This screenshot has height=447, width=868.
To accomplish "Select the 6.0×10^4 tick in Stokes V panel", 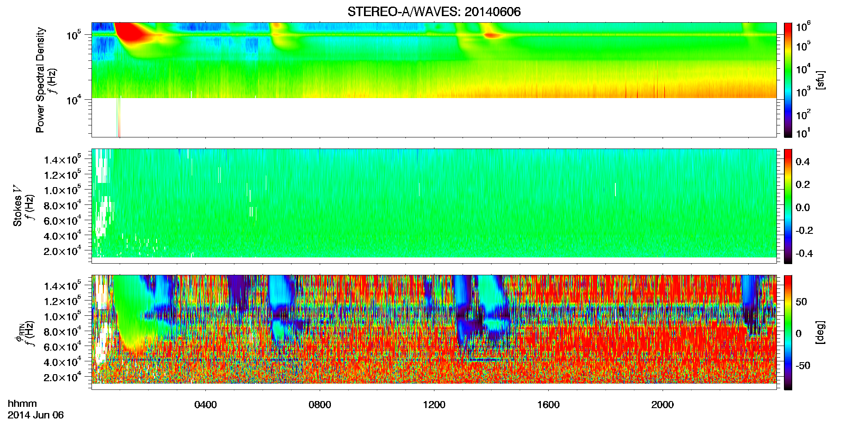I will (63, 221).
